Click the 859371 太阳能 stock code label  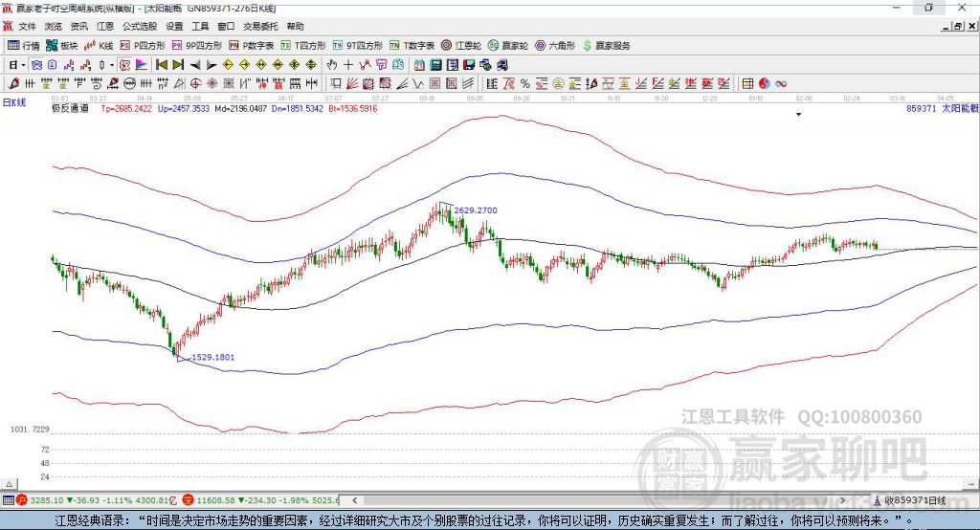943,109
